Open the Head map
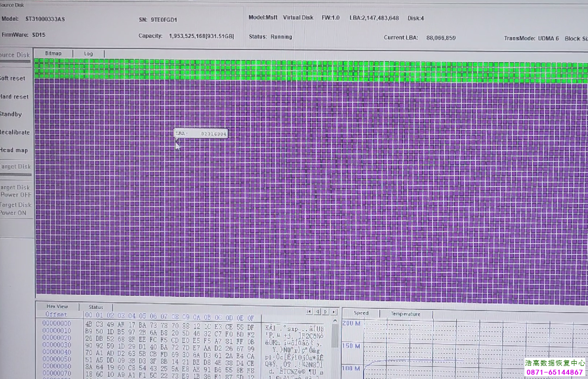 click(x=14, y=150)
